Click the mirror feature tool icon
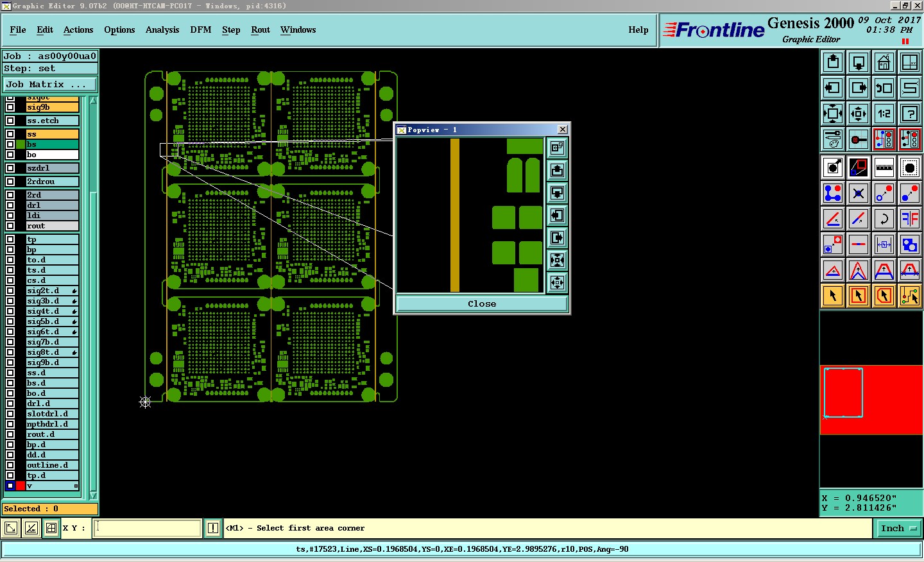This screenshot has width=924, height=562. point(910,219)
